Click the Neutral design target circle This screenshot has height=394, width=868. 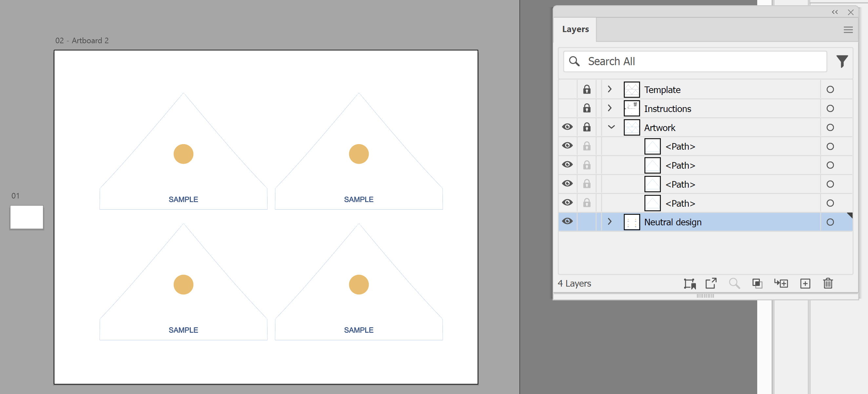830,222
